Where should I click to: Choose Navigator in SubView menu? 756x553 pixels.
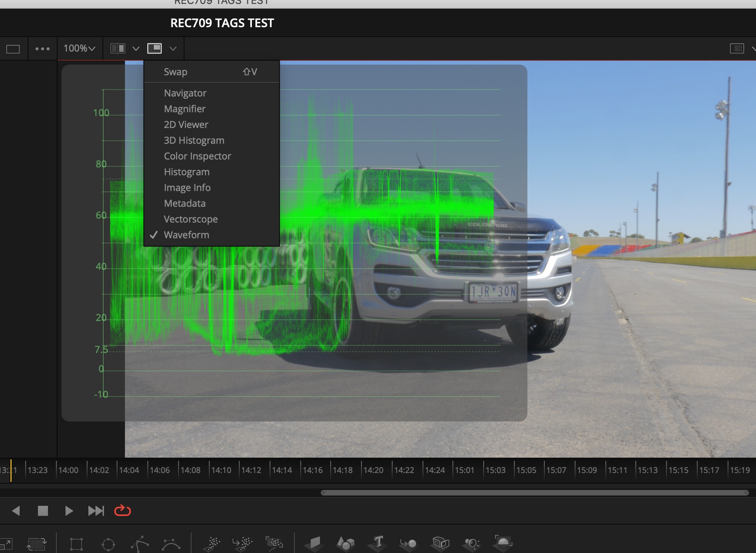(x=212, y=93)
